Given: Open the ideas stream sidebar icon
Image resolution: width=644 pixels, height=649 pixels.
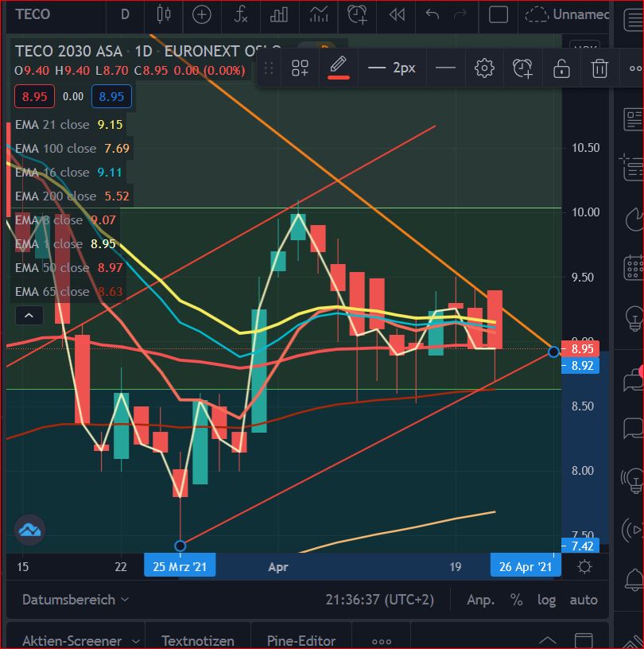Looking at the screenshot, I should click(632, 482).
